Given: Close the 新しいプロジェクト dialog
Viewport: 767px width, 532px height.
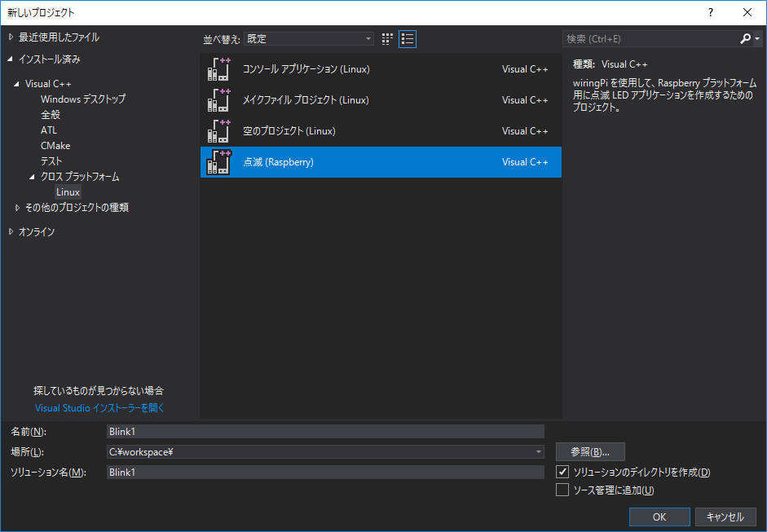Looking at the screenshot, I should pyautogui.click(x=747, y=12).
